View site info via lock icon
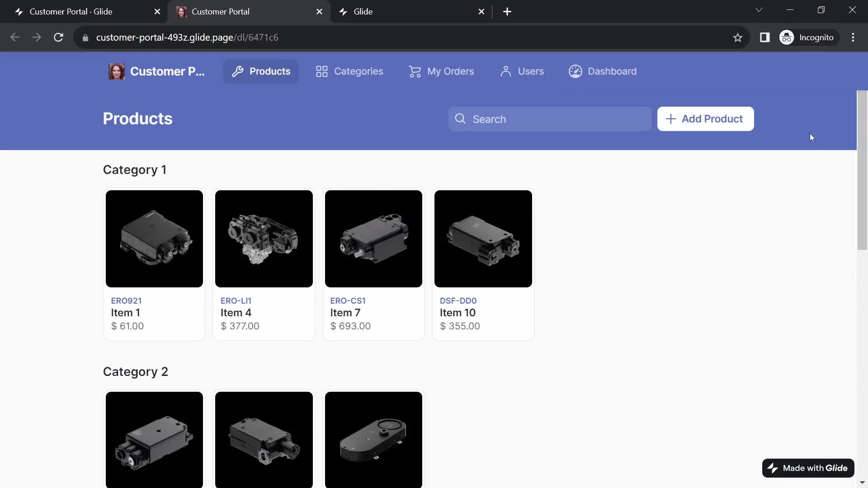Image resolution: width=868 pixels, height=488 pixels. [x=85, y=38]
